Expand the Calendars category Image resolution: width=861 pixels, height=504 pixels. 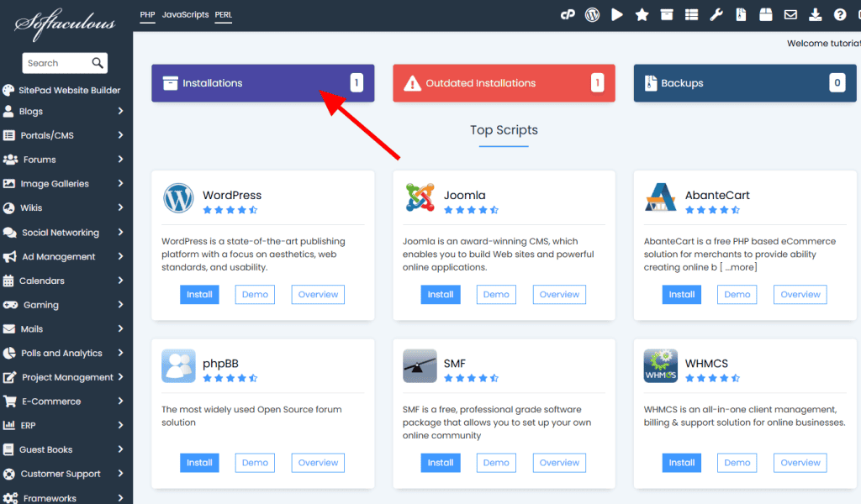(62, 281)
